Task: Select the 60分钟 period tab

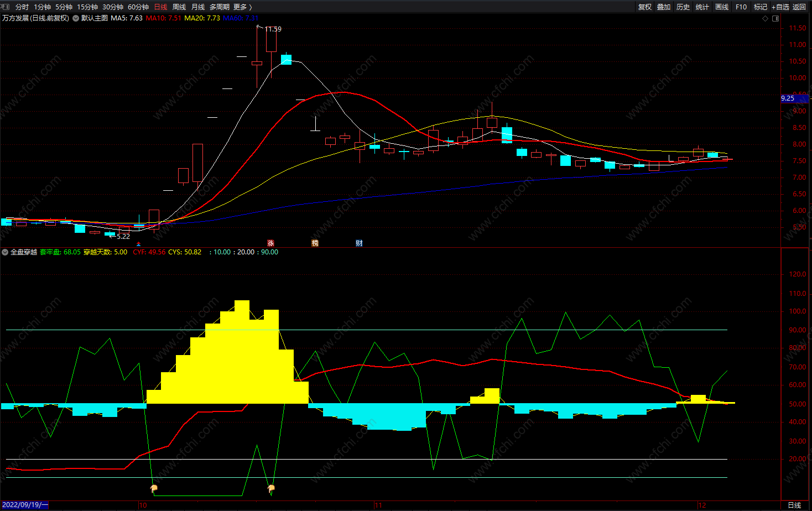Action: pos(138,7)
